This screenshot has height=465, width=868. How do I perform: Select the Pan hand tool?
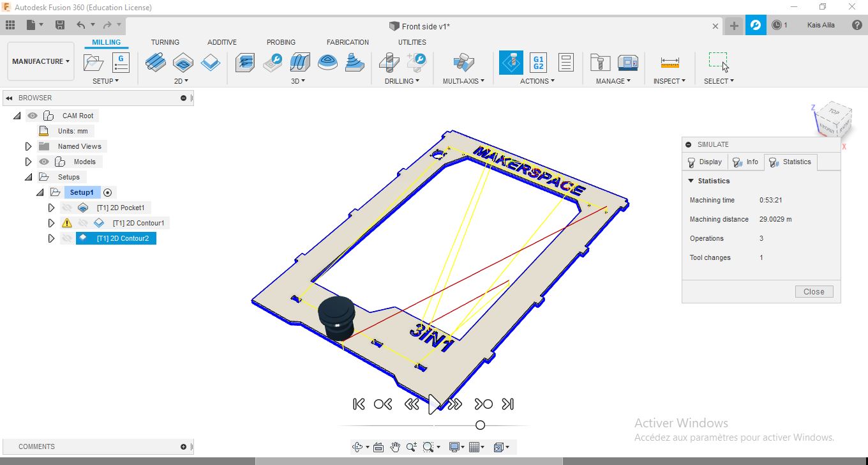point(395,447)
